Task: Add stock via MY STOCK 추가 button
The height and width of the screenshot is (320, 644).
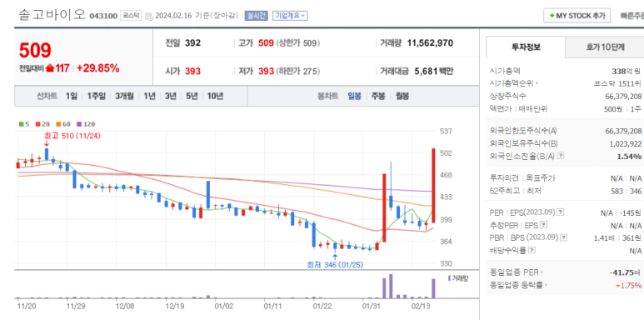Action: (577, 16)
